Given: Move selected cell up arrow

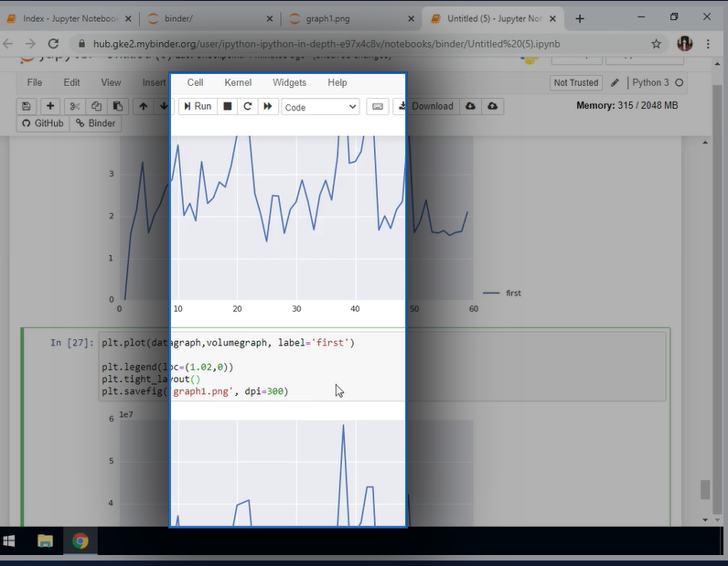Looking at the screenshot, I should coord(143,106).
